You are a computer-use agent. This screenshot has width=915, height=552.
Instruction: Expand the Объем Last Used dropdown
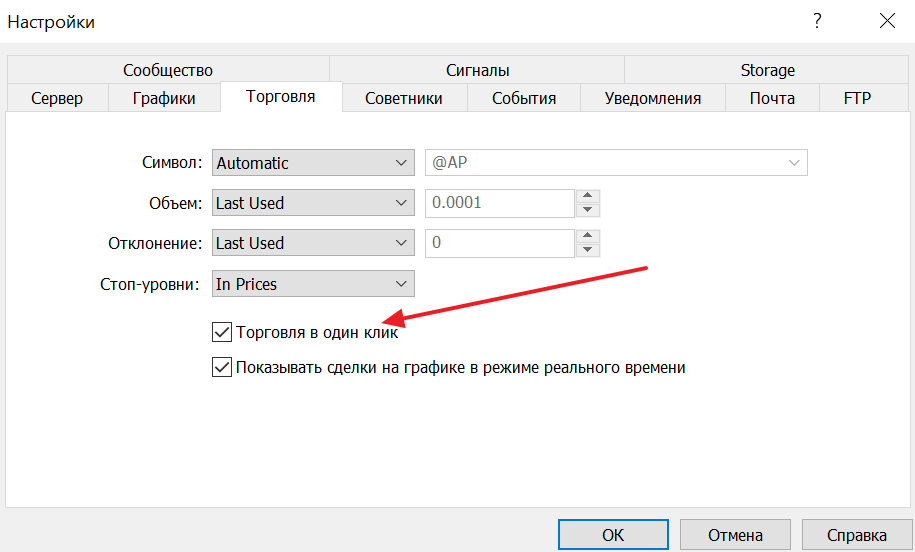pos(314,203)
